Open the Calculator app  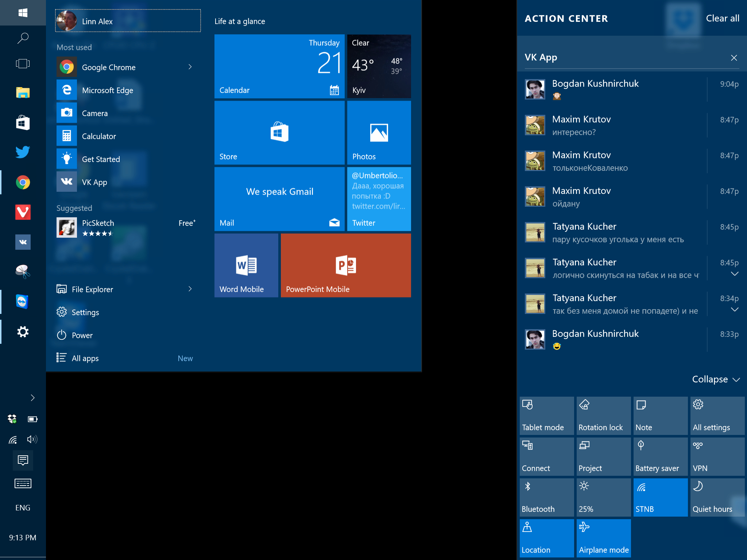128,136
